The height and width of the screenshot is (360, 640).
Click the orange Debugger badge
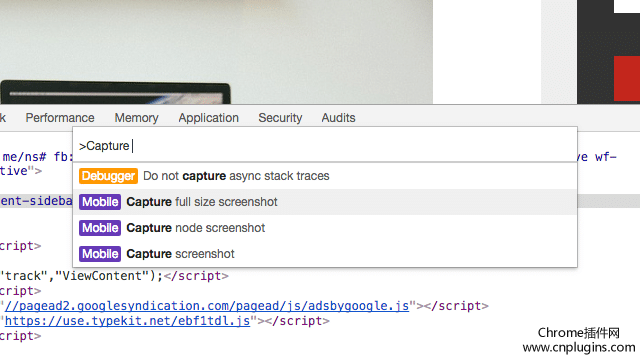(108, 176)
